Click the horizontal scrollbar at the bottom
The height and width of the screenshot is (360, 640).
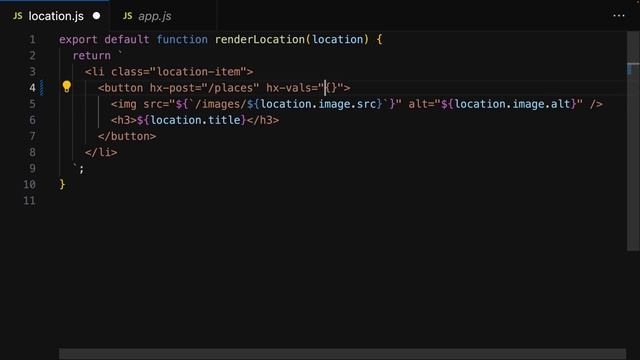pos(342,354)
